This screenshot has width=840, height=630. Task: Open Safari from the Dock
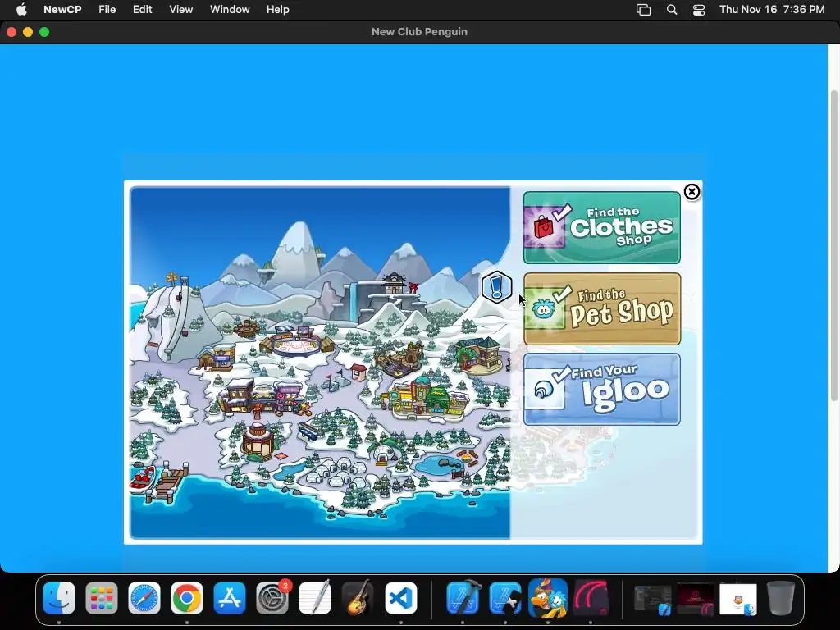144,597
